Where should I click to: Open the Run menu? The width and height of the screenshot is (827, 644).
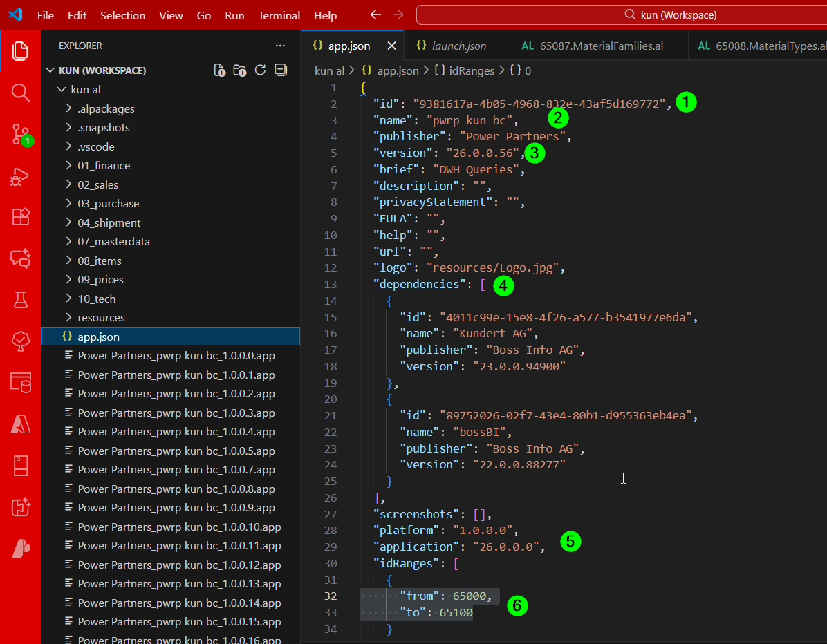click(234, 15)
